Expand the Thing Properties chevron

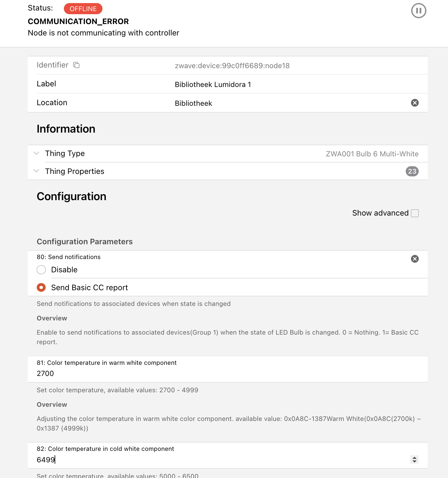[36, 171]
